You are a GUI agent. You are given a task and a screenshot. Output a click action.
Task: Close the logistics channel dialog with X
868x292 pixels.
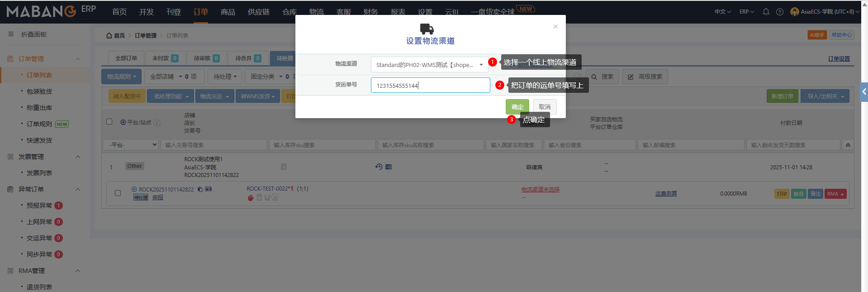555,27
